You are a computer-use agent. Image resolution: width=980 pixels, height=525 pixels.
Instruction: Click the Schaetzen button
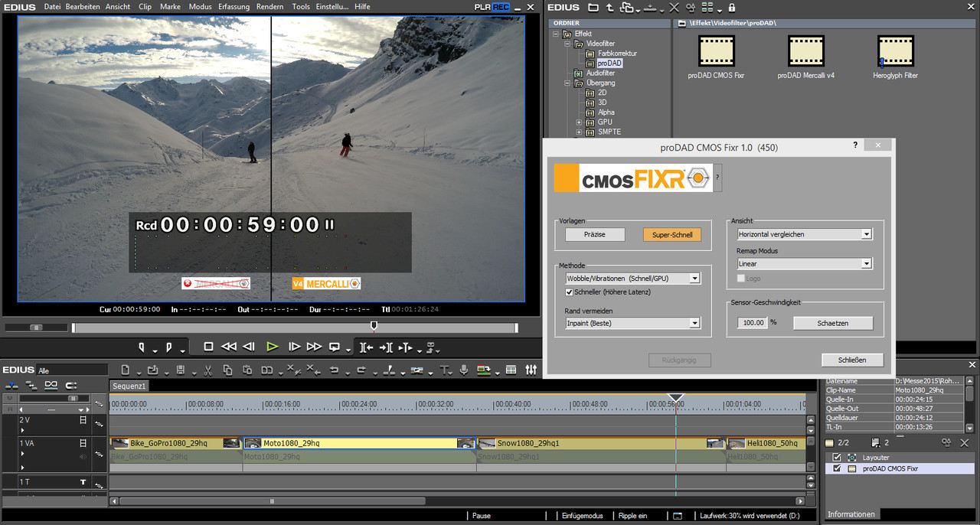click(x=833, y=323)
